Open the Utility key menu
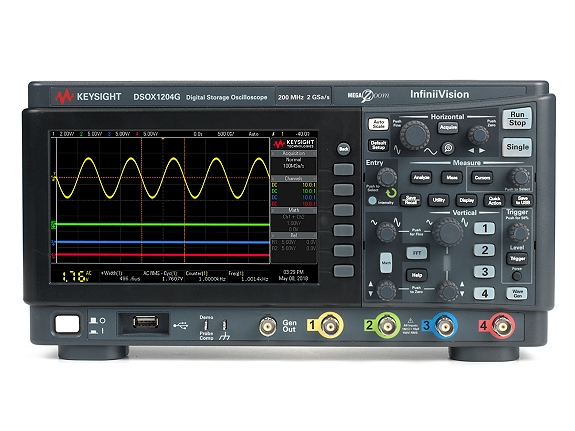575x431 pixels. click(439, 200)
